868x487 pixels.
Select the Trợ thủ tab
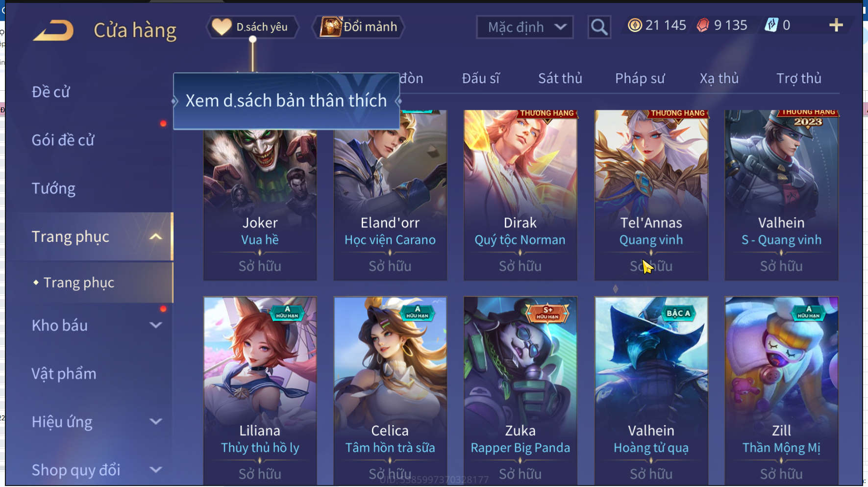coord(798,78)
